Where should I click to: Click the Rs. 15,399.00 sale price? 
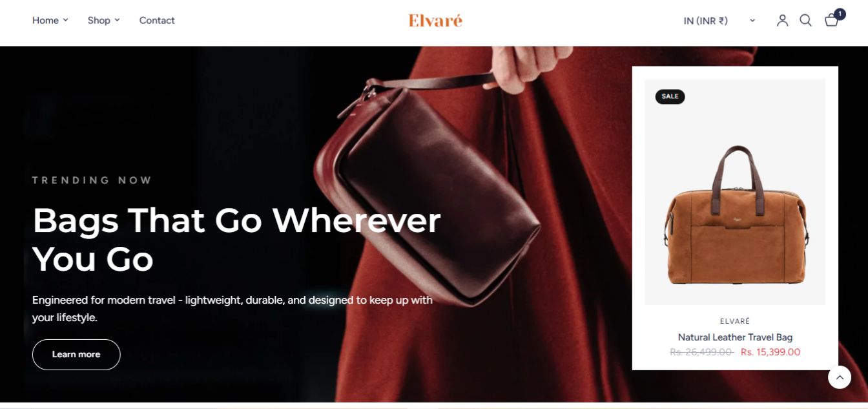point(770,352)
